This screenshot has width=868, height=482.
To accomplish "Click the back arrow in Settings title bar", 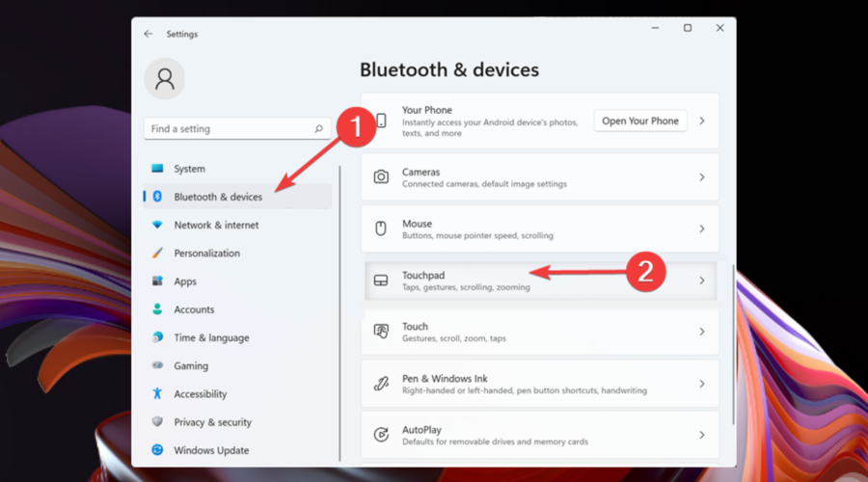I will 148,34.
